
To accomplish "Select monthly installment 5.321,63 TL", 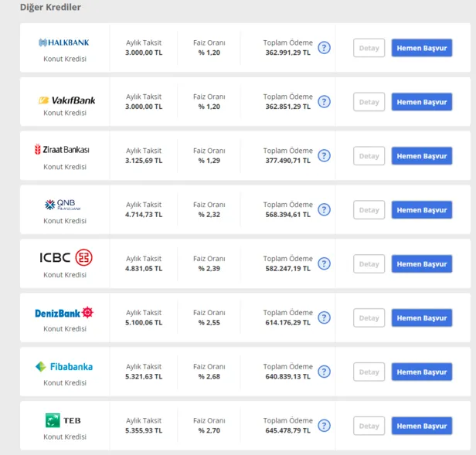I will coord(144,377).
